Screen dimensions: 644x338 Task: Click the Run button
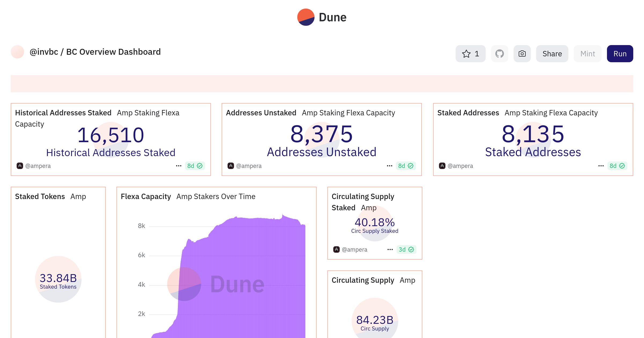coord(620,53)
